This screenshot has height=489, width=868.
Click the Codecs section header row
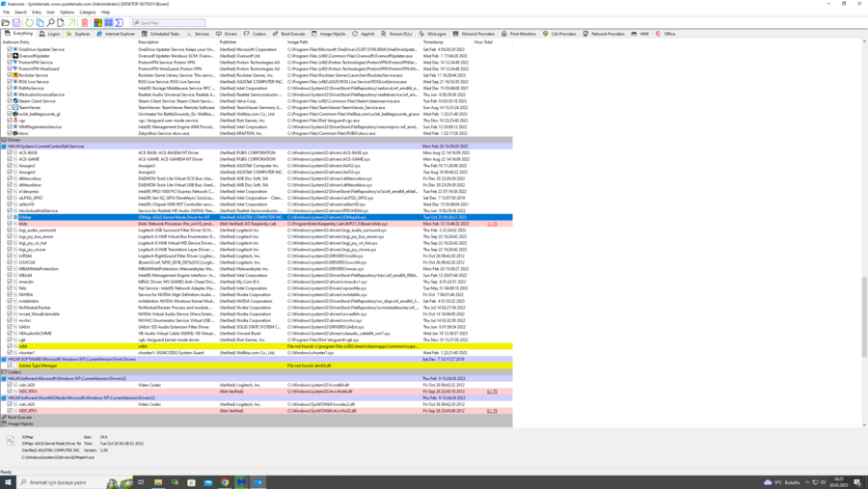pos(257,372)
